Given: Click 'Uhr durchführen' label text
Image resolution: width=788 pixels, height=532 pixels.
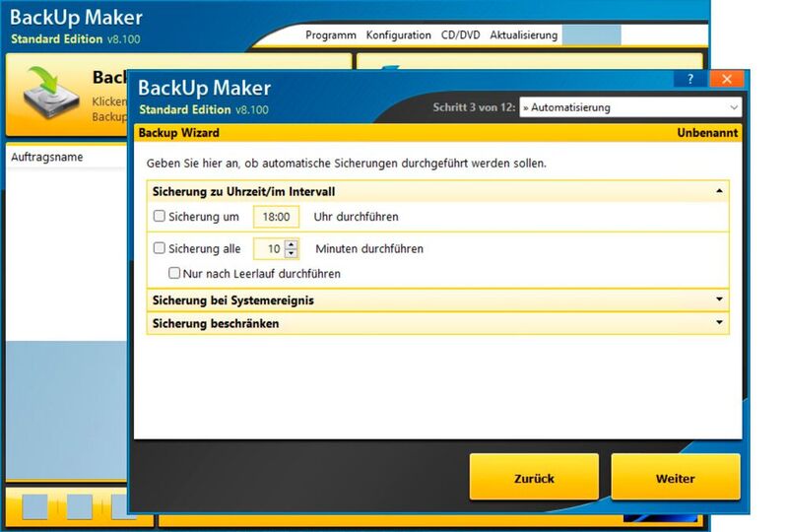Looking at the screenshot, I should pos(356,217).
